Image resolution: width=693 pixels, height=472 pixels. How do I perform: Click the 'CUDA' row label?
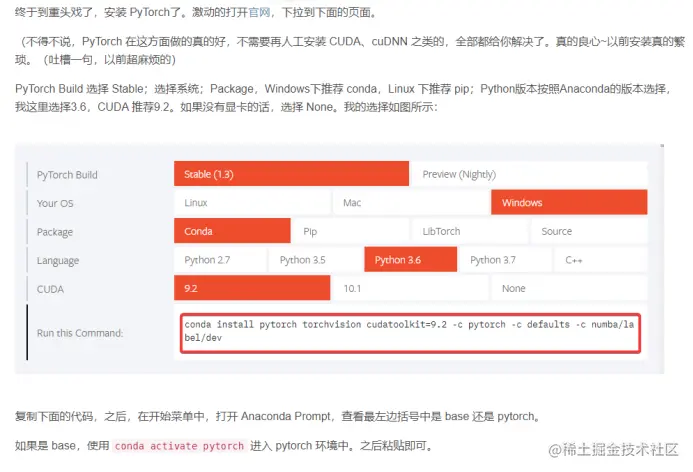50,289
